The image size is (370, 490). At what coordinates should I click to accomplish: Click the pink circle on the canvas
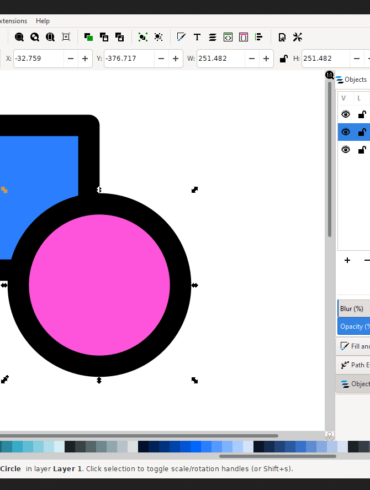[99, 285]
